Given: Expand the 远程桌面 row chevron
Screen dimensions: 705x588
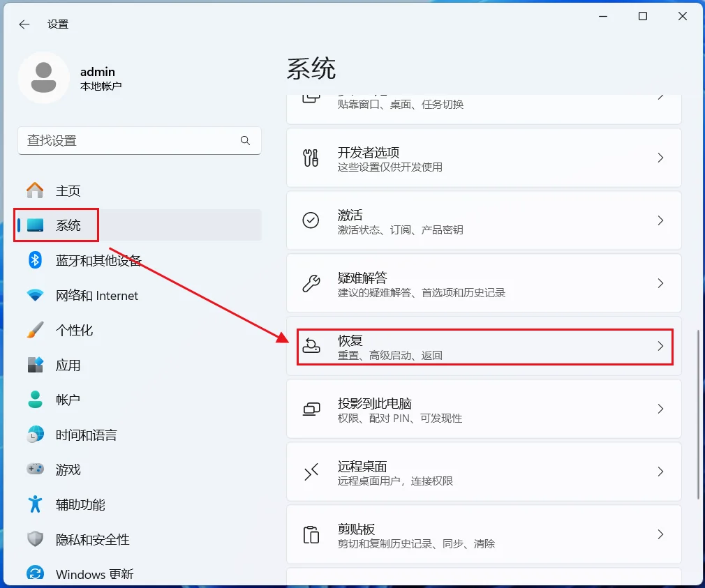Looking at the screenshot, I should [660, 472].
